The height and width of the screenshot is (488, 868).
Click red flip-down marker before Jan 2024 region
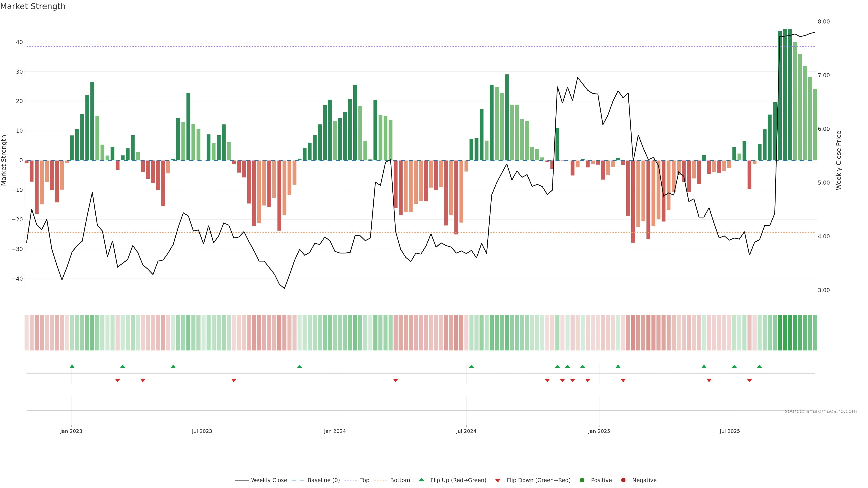coord(234,380)
